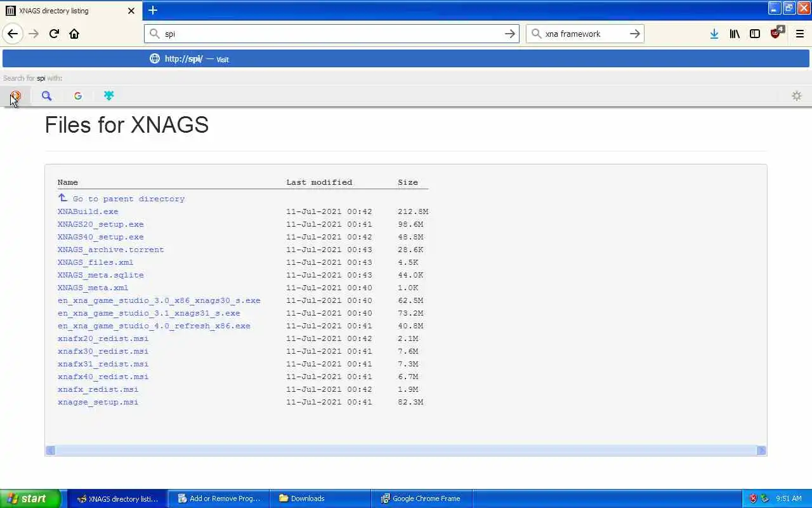Viewport: 812px width, 508px height.
Task: Go back to the previous page
Action: (x=13, y=34)
